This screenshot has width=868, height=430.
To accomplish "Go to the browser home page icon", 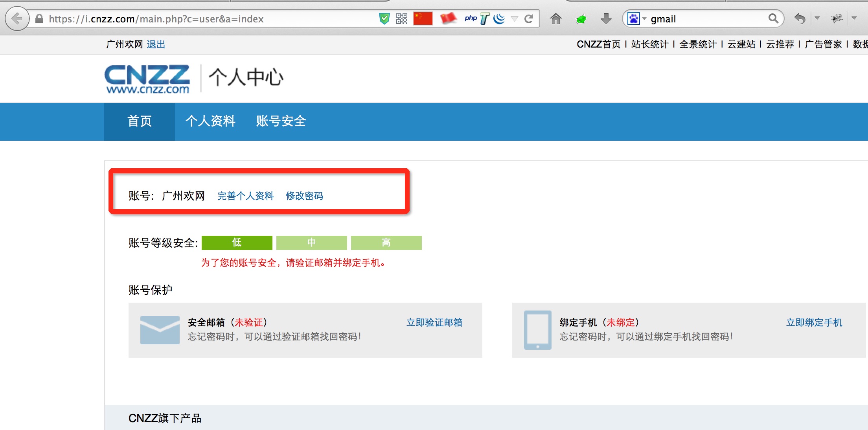I will point(555,18).
